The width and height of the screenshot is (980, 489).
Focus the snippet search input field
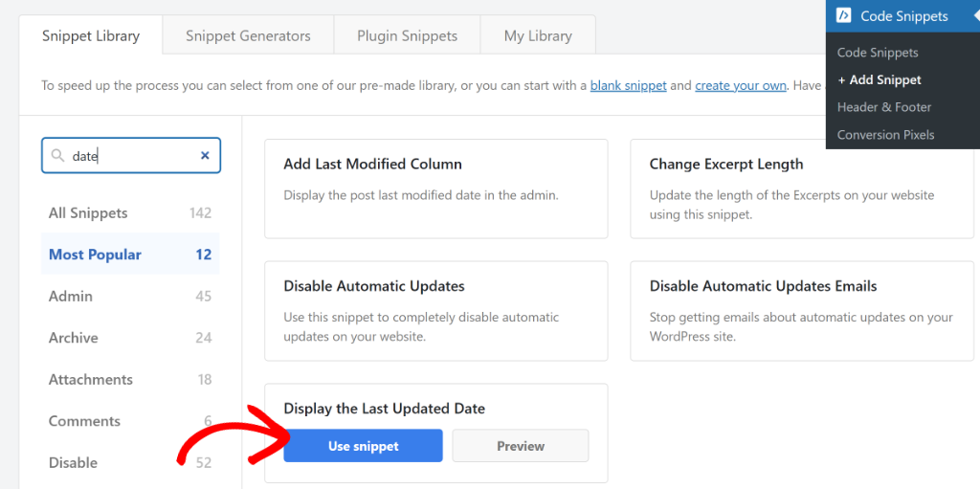134,156
